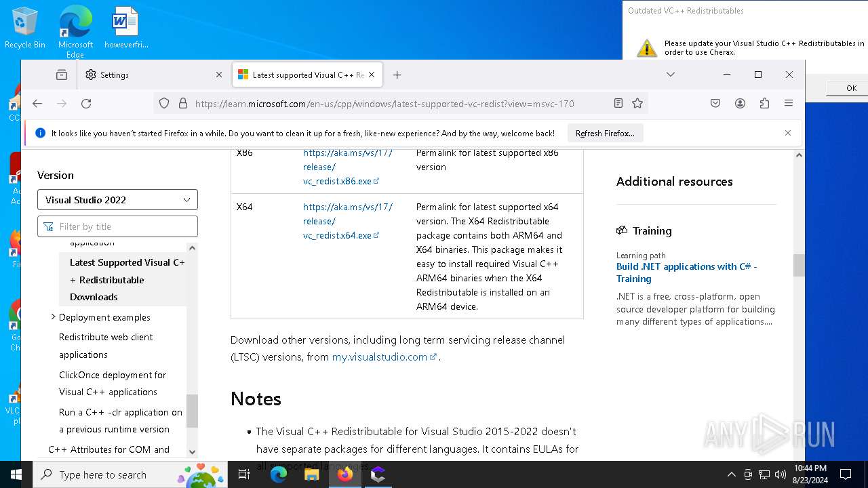Screen dimensions: 868x488
Task: Save page to Pocket
Action: click(715, 103)
